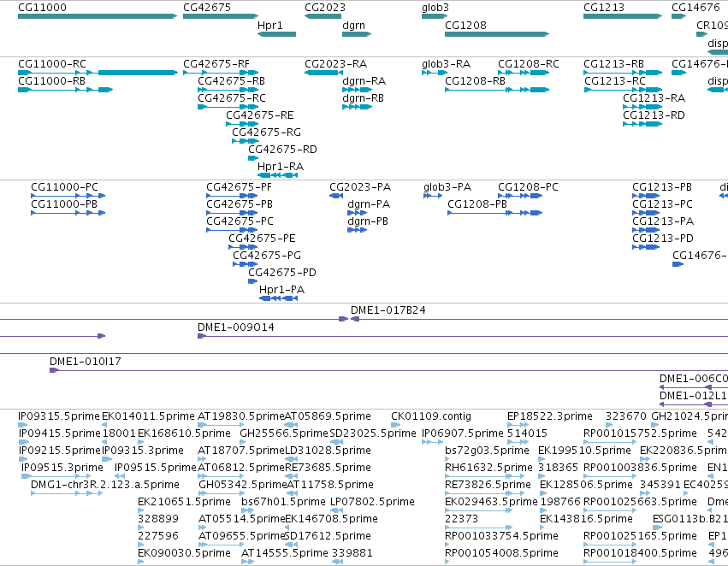728x566 pixels.
Task: Select transcript CG42675-RF
Action: click(x=216, y=64)
